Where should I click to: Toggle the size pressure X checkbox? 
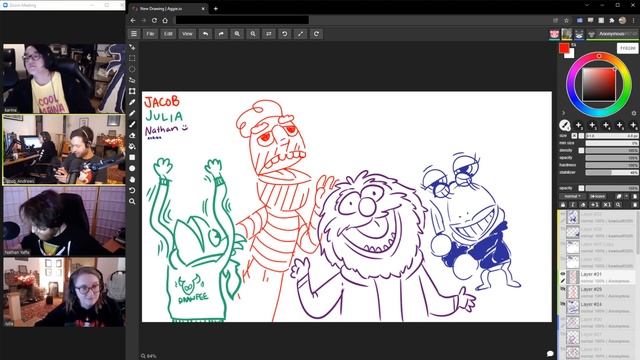(574, 136)
